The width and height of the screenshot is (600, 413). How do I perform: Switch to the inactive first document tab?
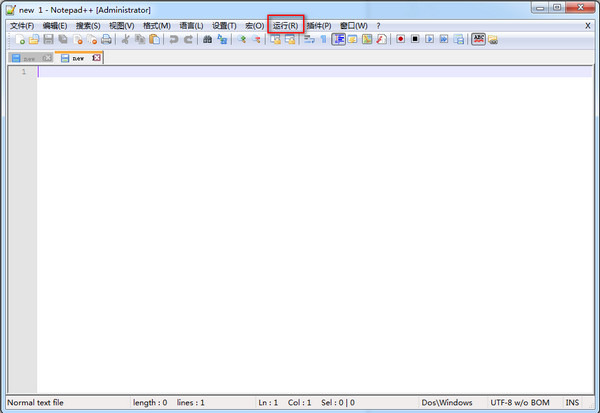29,58
